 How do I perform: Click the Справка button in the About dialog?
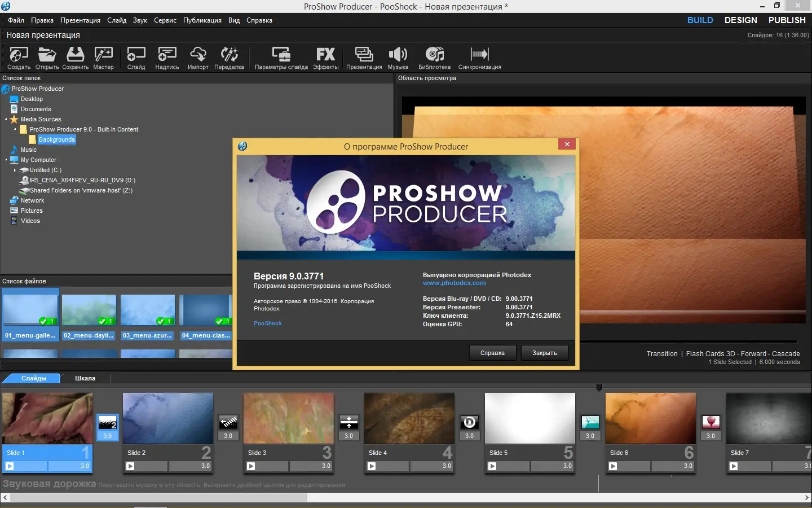pos(492,353)
